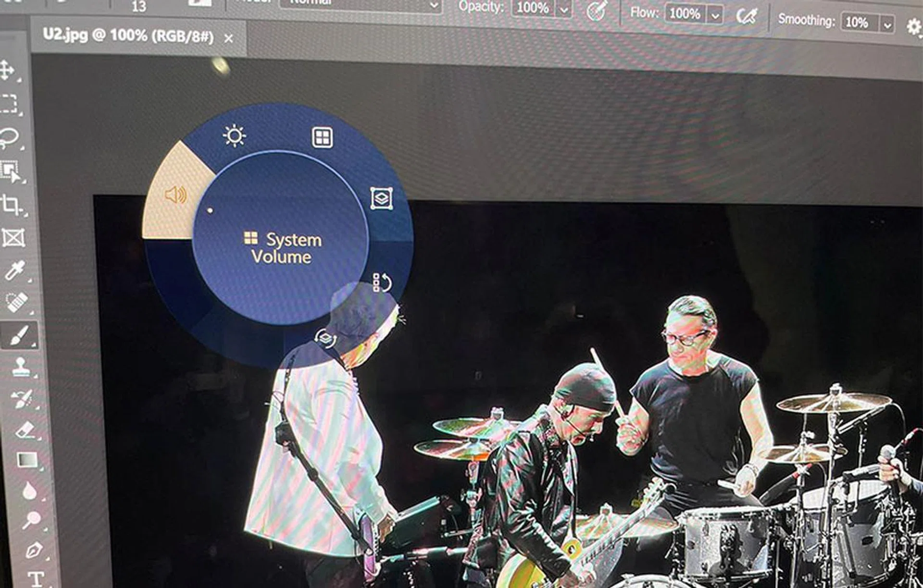Screen dimensions: 923x588
Task: Activate the Eraser tool
Action: coord(25,430)
